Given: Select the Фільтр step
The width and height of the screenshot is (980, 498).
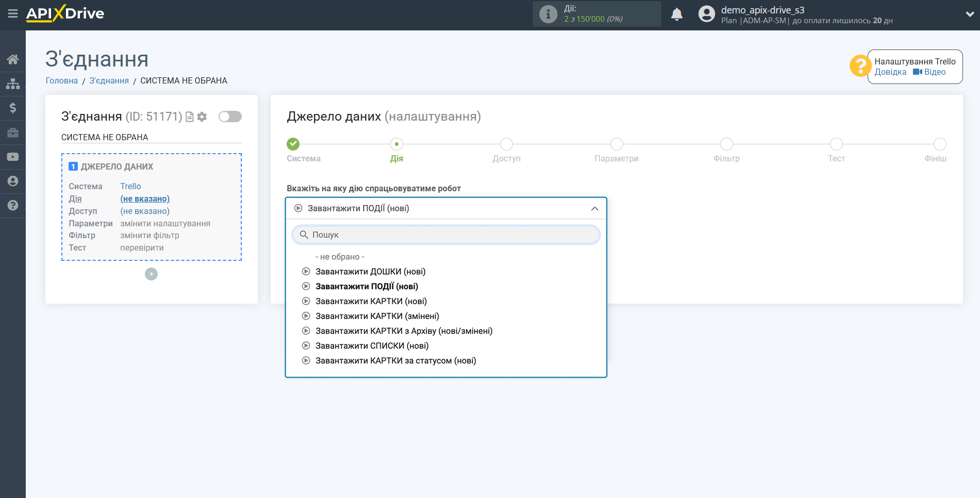Looking at the screenshot, I should (x=726, y=144).
